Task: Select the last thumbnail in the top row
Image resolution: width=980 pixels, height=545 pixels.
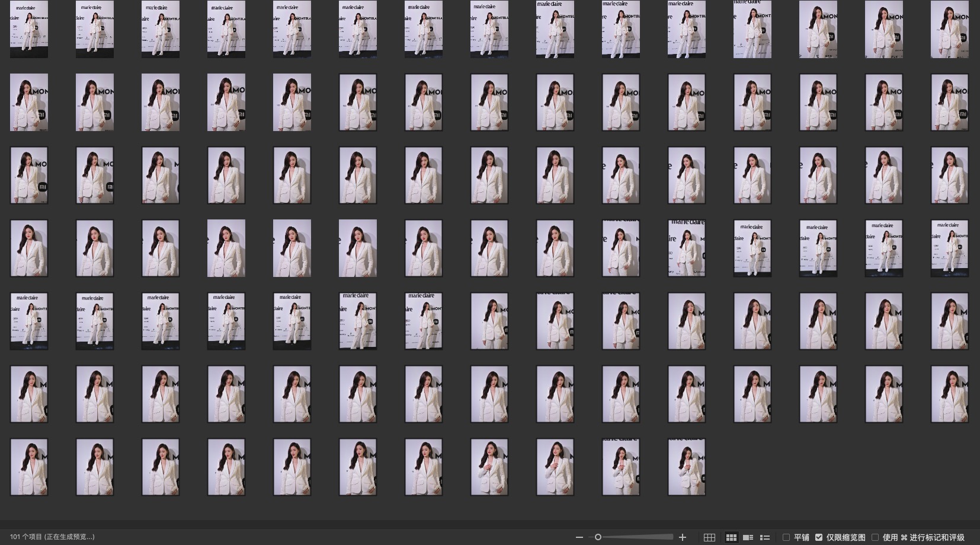Action: (949, 29)
